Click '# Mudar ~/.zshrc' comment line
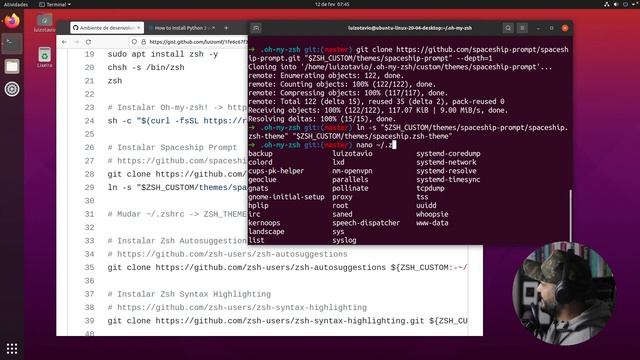Viewport: 640px width, 360px height. [x=177, y=214]
